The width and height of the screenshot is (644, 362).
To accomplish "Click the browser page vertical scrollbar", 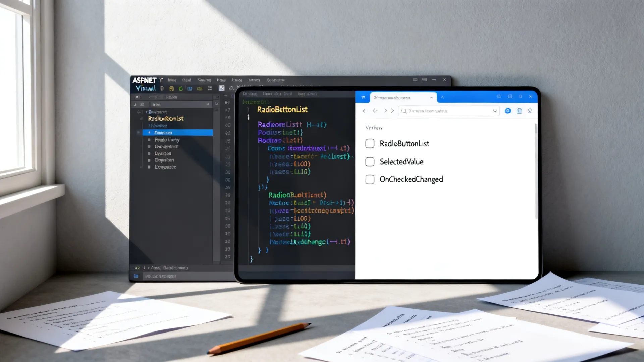I will tap(536, 171).
